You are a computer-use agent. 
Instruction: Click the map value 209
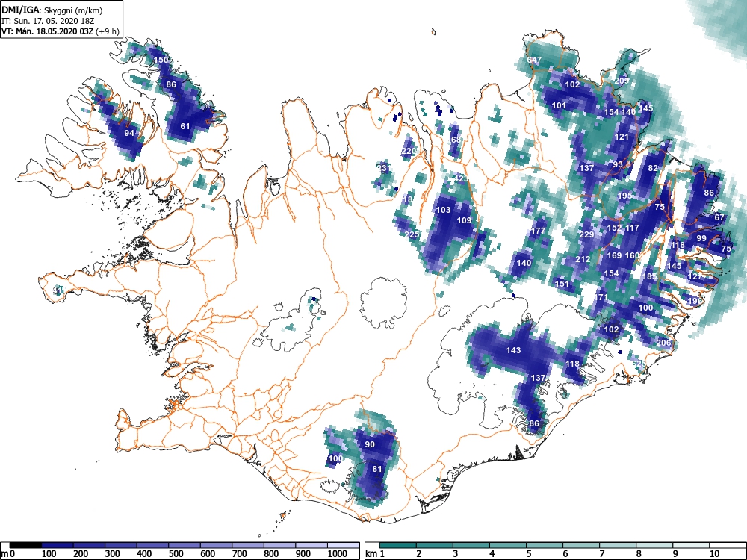622,81
